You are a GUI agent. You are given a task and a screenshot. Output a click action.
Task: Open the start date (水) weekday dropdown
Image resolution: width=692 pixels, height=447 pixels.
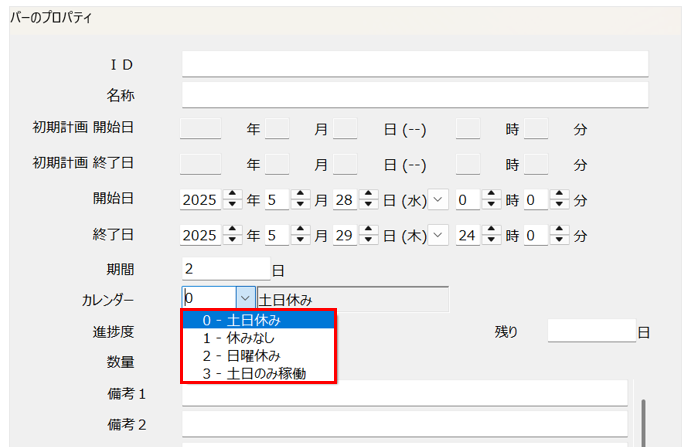[x=438, y=199]
